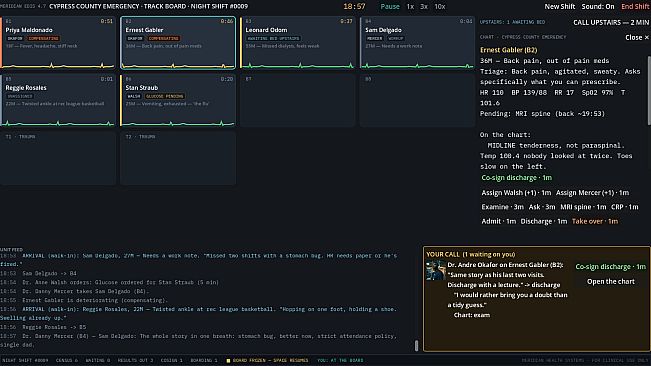Image resolution: width=651 pixels, height=366 pixels.
Task: Click OKAFOR tag on Priya Maldonado's card
Action: [x=15, y=39]
